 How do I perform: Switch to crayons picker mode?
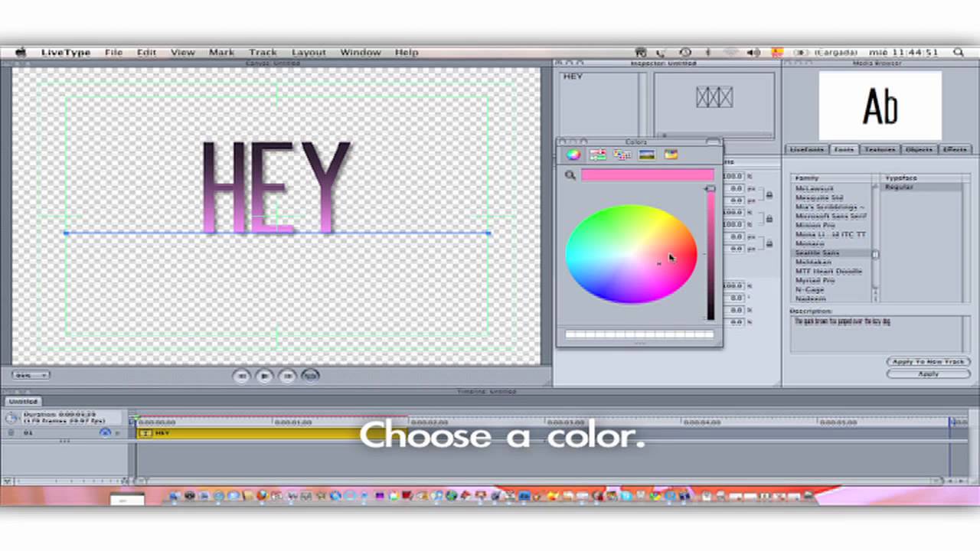tap(671, 155)
